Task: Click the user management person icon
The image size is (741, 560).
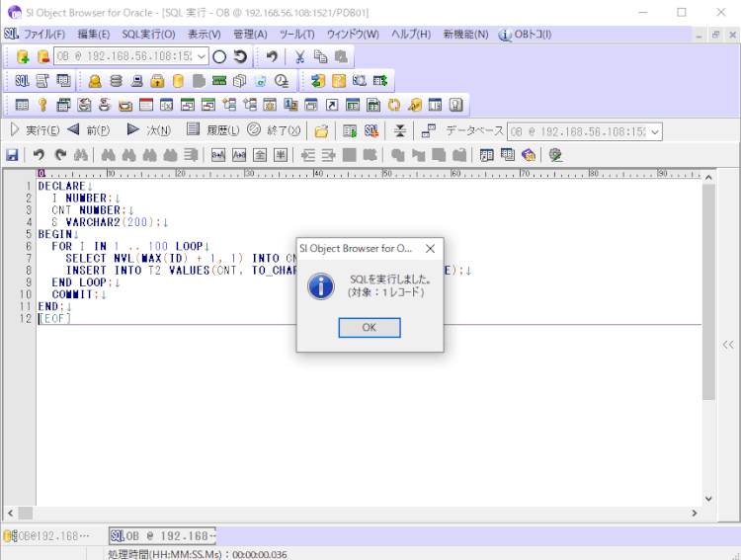Action: coord(95,81)
